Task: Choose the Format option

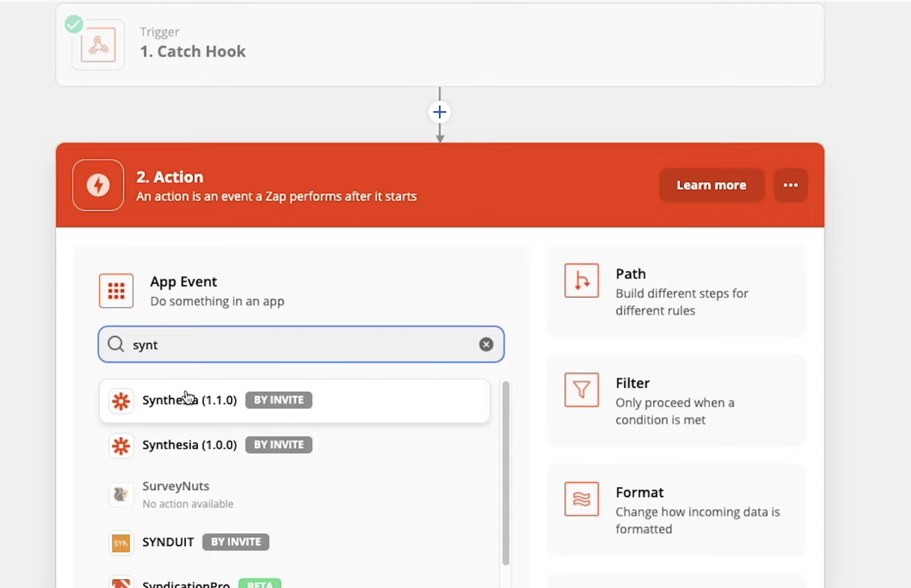Action: coord(676,510)
